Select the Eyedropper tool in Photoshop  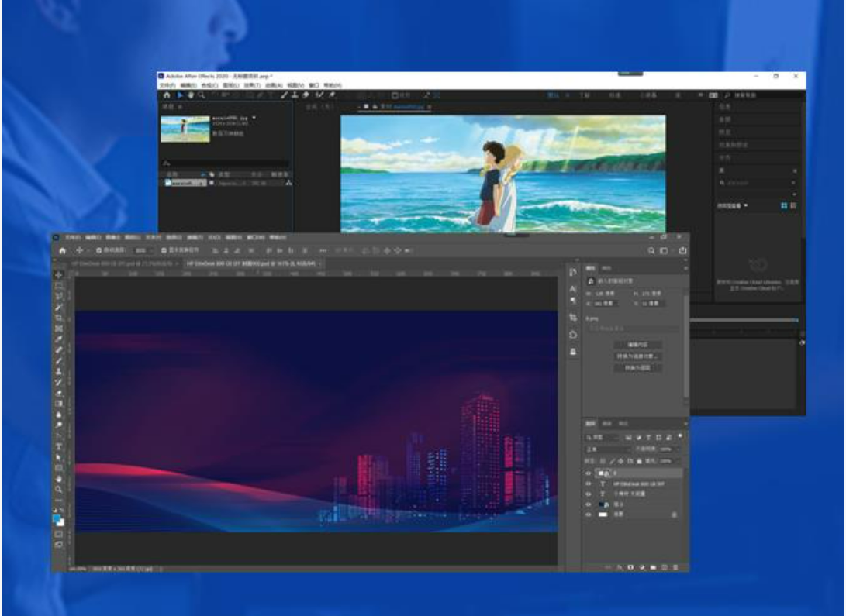tap(59, 339)
